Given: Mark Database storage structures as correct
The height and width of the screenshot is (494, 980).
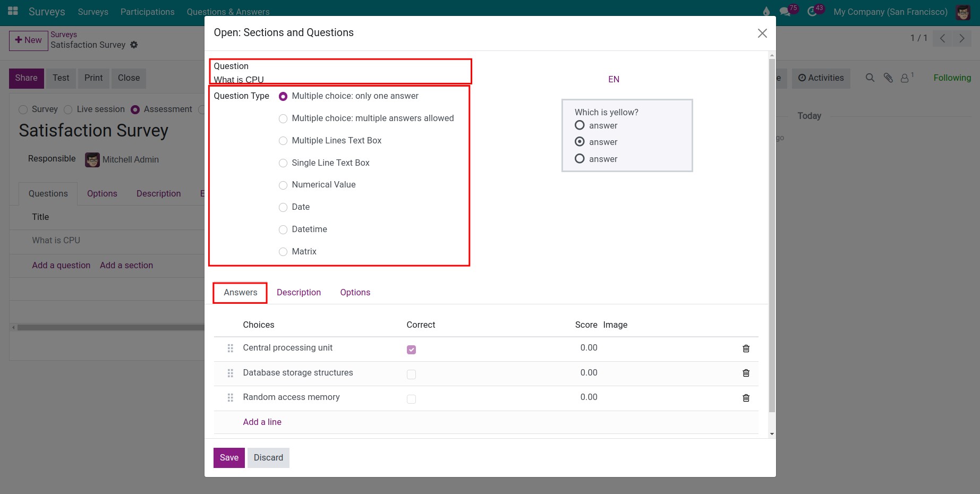Looking at the screenshot, I should click(411, 374).
